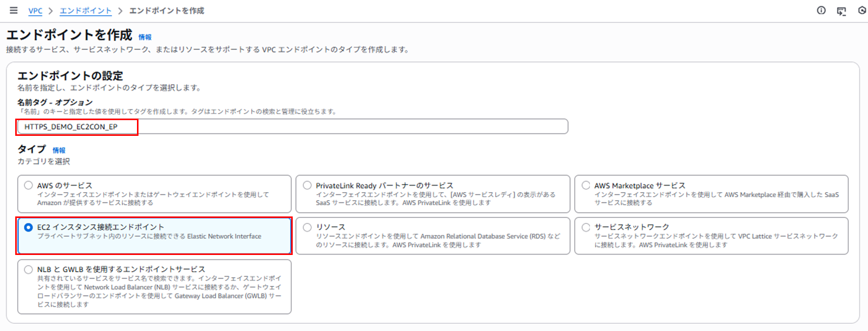Select サービスネットワーク radio option
868x331 pixels.
tap(585, 228)
